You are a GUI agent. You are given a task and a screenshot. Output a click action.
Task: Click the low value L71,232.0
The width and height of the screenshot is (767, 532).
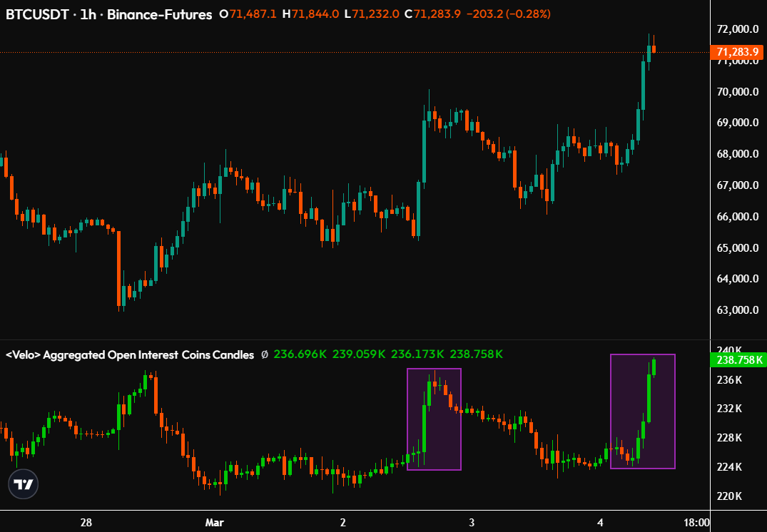372,14
